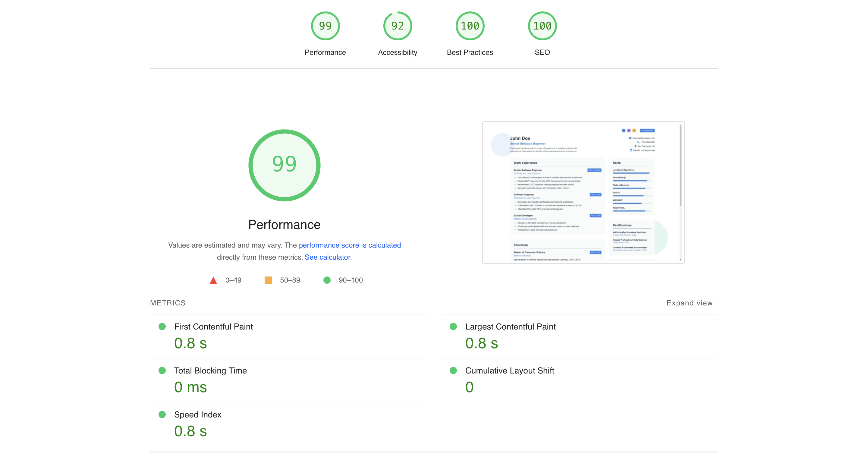
Task: Click the Speed Index green status dot
Action: 162,414
